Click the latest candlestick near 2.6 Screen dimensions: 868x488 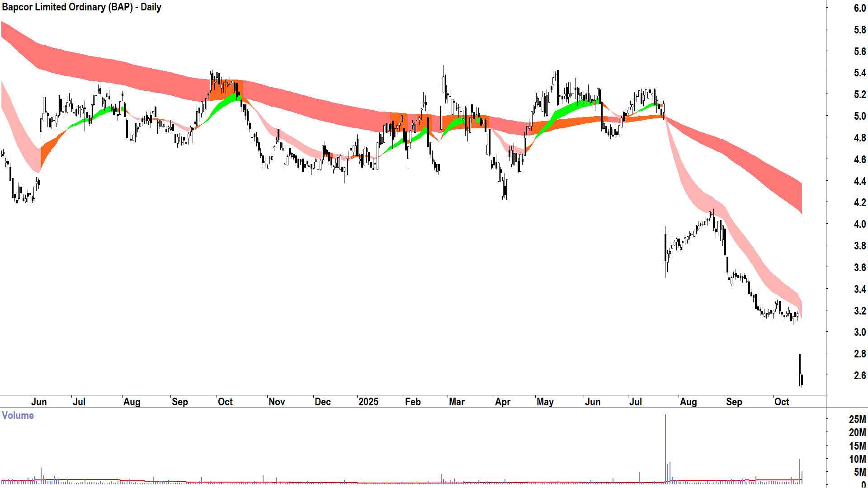[802, 379]
